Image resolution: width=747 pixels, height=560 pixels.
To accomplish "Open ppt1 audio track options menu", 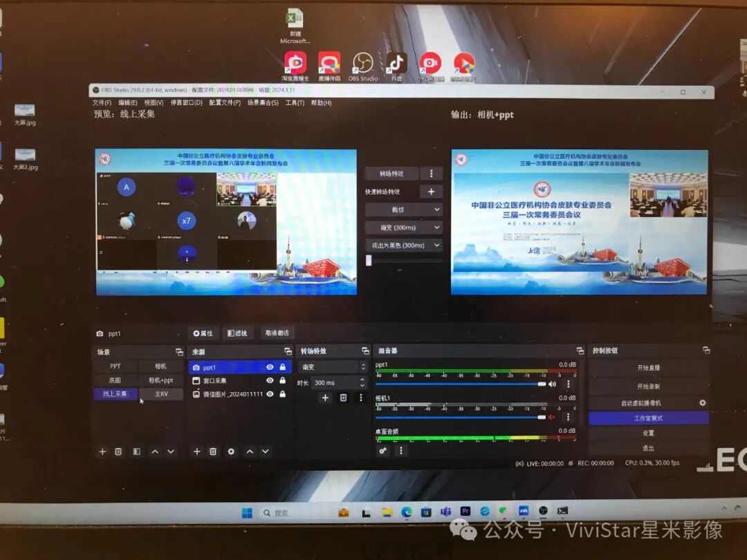I will 568,384.
